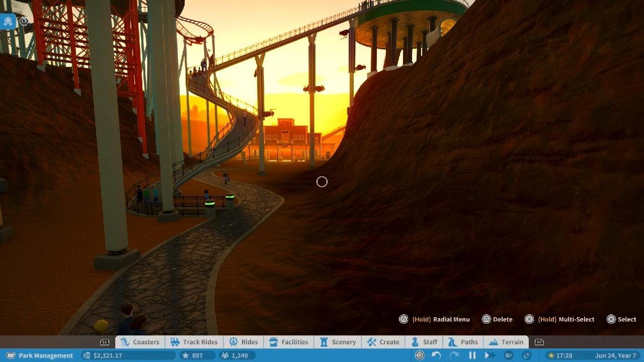Open the Facilities tab
The height and width of the screenshot is (362, 644).
[x=288, y=342]
